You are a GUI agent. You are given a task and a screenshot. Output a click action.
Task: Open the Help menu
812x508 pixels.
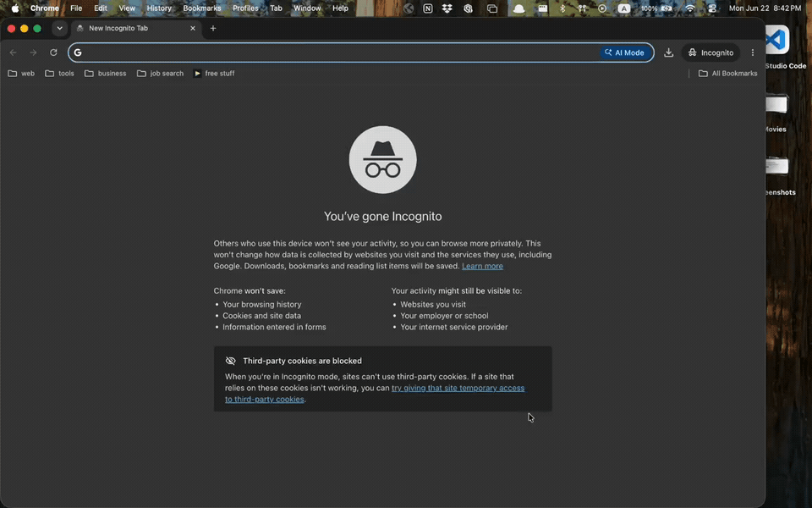tap(340, 8)
